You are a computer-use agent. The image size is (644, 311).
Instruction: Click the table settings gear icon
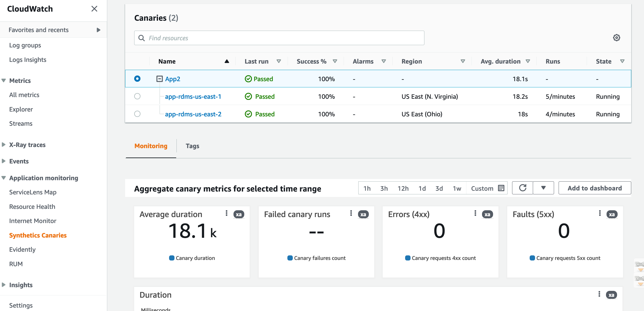(x=616, y=38)
